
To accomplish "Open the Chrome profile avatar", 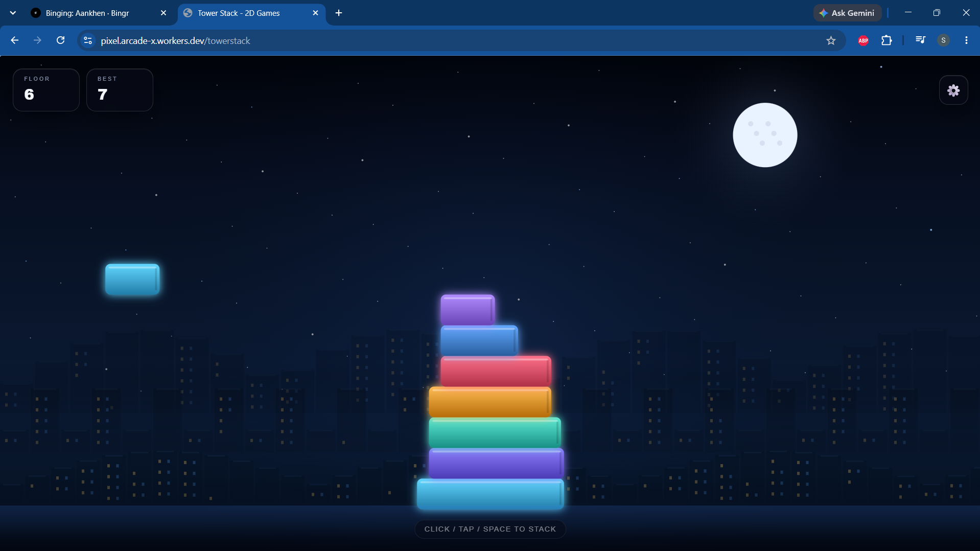I will [943, 40].
